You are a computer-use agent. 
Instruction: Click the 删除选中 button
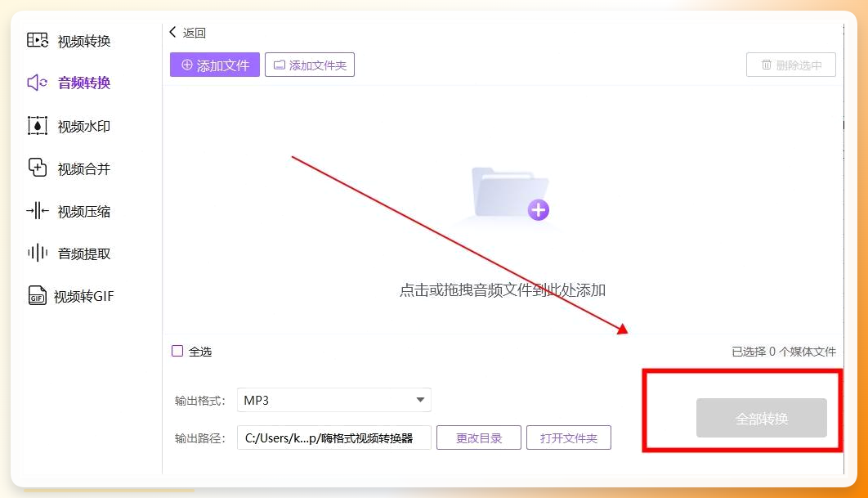pos(790,65)
